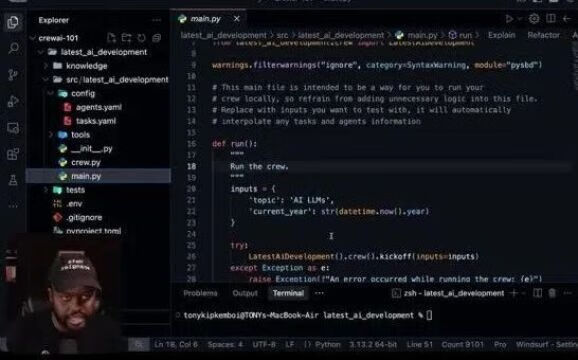The height and width of the screenshot is (360, 578).
Task: Open the Explorer view in activity bar
Action: 13,22
